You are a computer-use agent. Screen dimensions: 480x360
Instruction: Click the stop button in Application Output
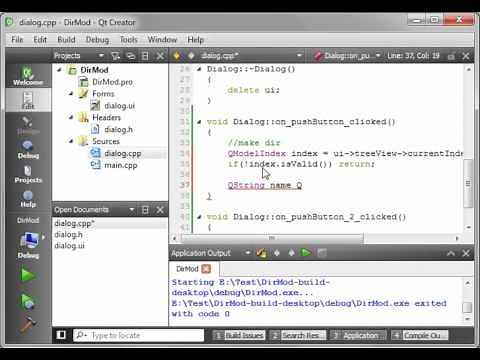[x=322, y=253]
